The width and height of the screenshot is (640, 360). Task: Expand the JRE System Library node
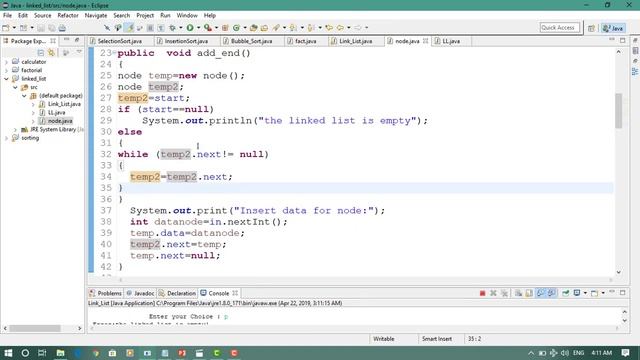coord(15,129)
